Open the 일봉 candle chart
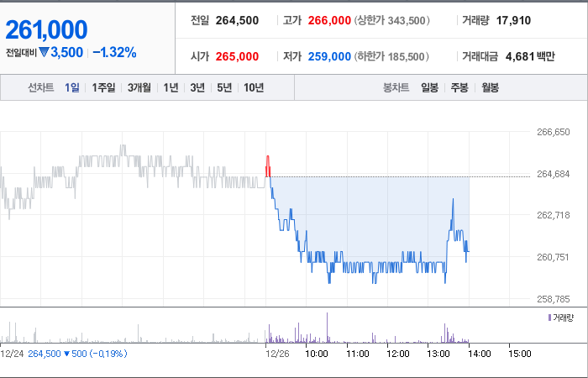The width and height of the screenshot is (588, 378). point(429,87)
